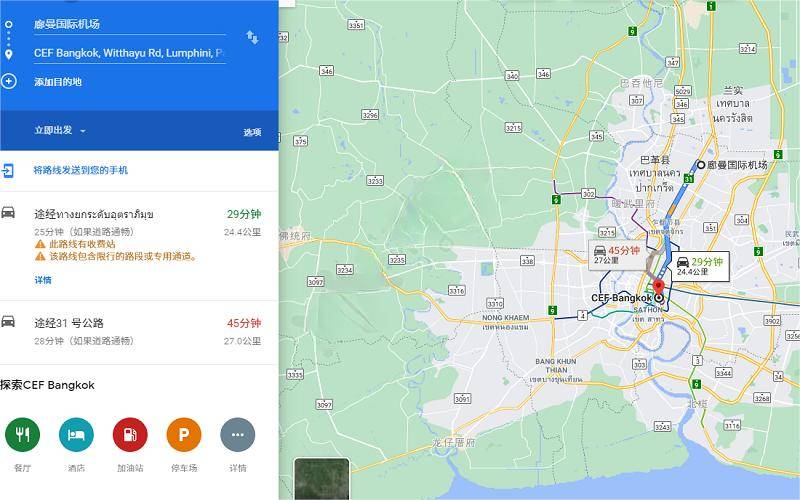Select the 29分钟 route callout on the map
This screenshot has width=800, height=500.
[699, 266]
